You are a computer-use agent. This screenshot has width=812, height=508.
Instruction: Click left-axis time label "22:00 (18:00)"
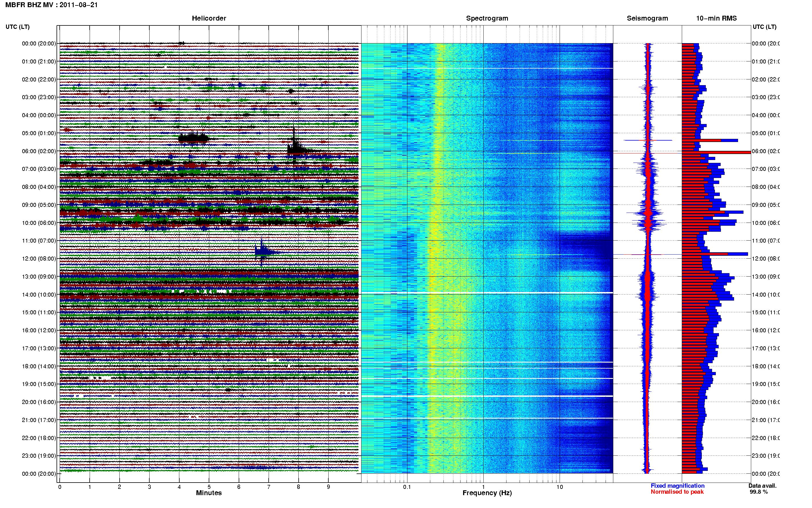(39, 438)
